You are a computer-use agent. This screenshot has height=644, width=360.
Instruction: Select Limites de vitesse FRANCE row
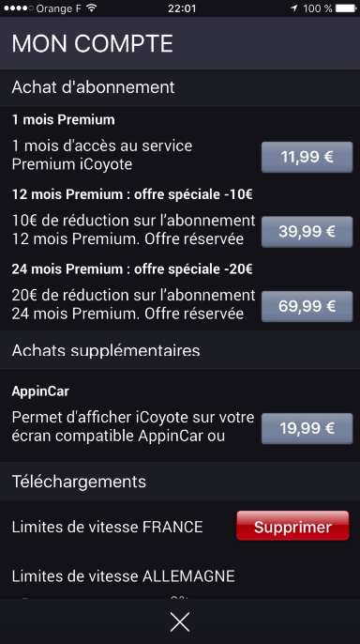(180, 526)
